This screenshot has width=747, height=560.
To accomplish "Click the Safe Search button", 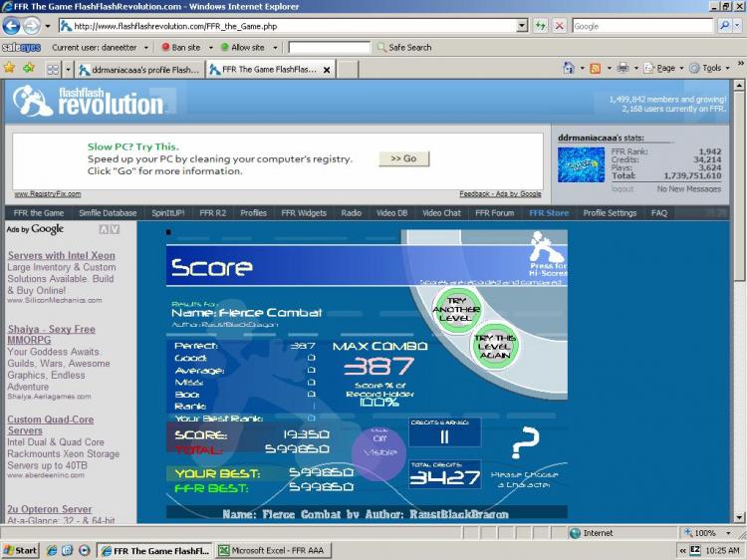I will pyautogui.click(x=404, y=48).
